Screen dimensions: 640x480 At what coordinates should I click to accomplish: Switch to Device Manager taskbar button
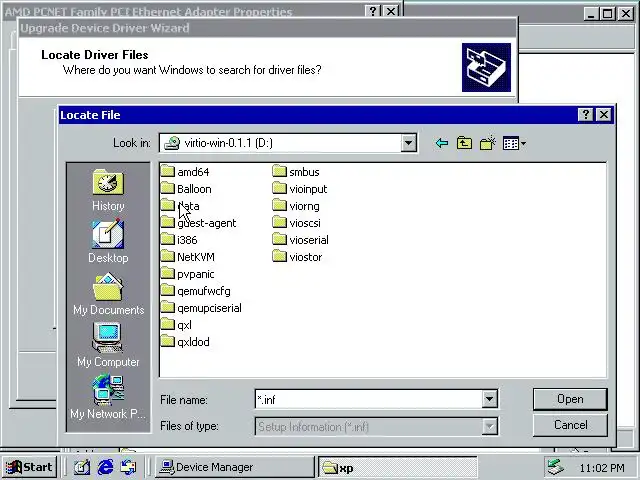(x=234, y=467)
